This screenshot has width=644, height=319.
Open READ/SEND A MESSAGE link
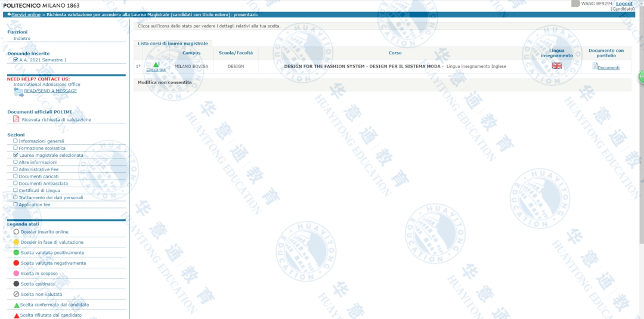[x=50, y=91]
